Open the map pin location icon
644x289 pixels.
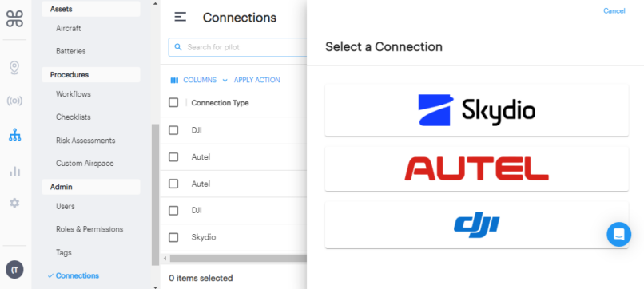pyautogui.click(x=14, y=68)
